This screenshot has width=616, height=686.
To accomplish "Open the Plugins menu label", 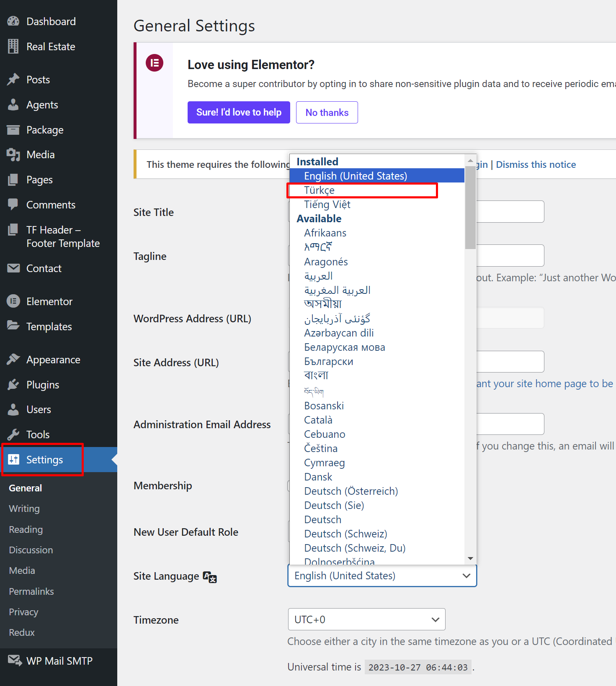I will click(x=43, y=385).
